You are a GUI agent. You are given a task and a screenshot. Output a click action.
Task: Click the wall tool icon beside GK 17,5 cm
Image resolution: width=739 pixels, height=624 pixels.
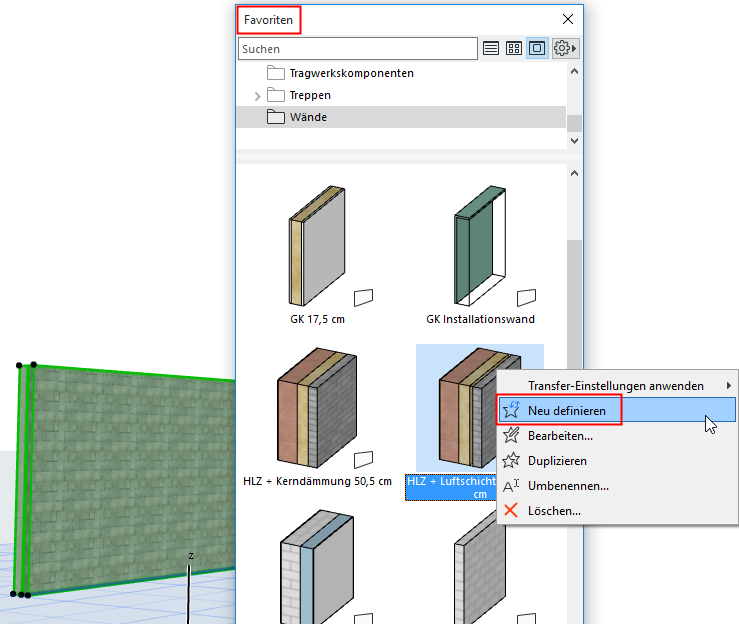pyautogui.click(x=363, y=297)
